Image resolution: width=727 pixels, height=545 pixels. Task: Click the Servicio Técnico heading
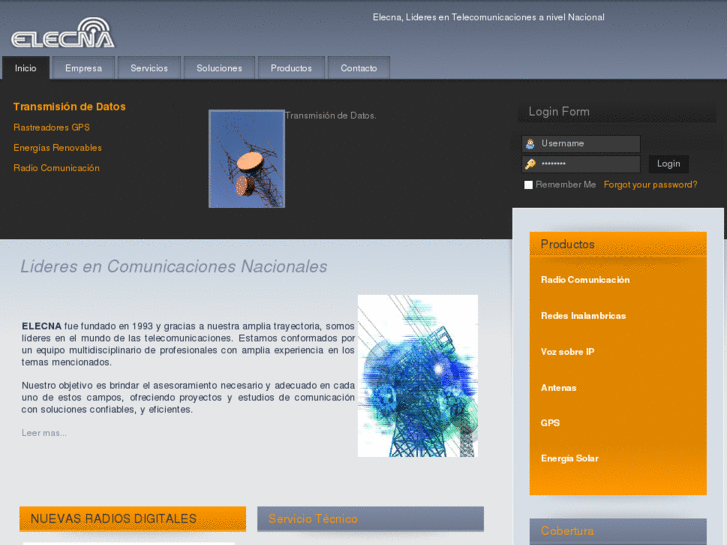pos(313,519)
